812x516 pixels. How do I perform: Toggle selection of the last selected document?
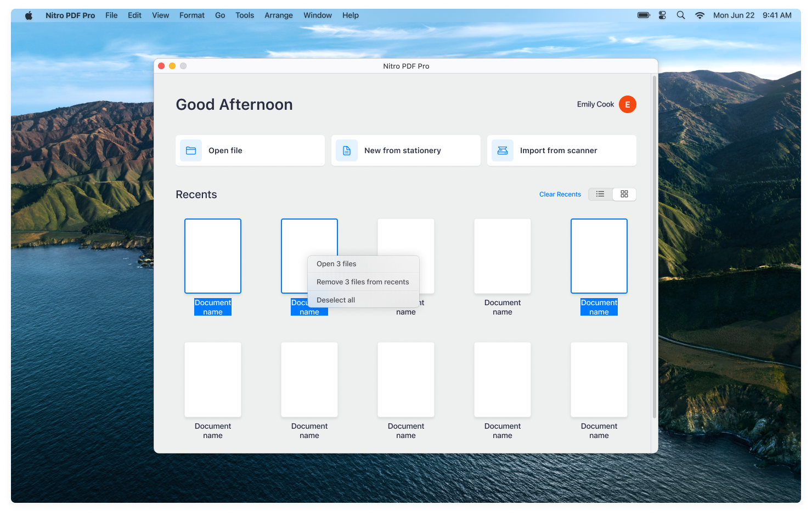click(x=599, y=256)
